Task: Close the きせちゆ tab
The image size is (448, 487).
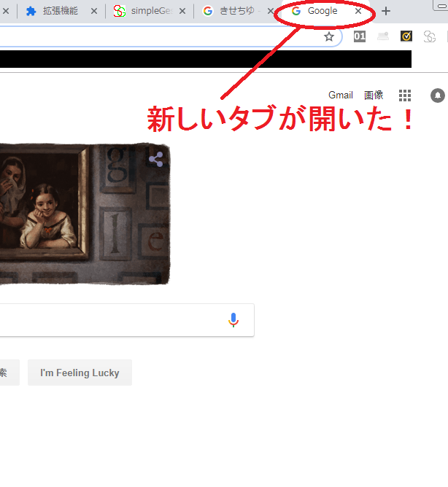Action: click(271, 12)
